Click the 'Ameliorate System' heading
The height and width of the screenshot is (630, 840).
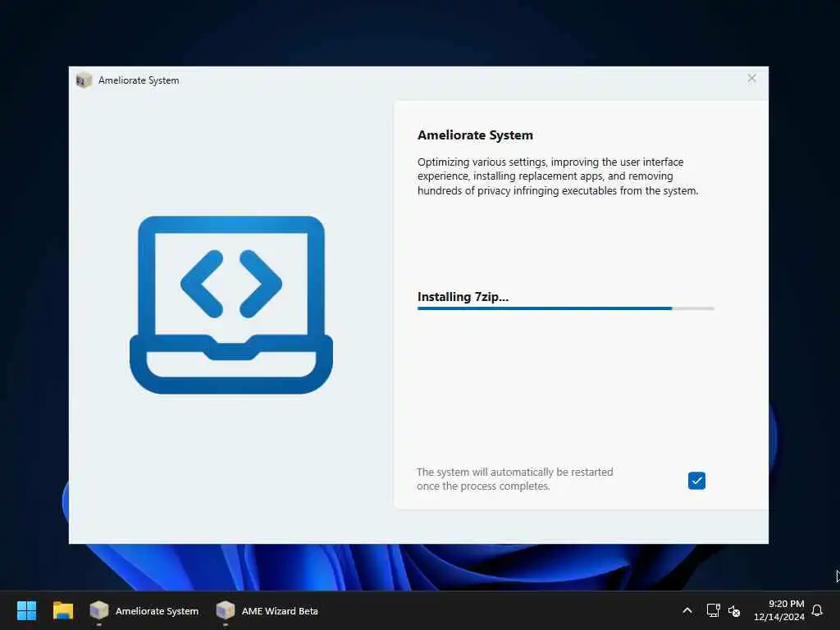[475, 135]
